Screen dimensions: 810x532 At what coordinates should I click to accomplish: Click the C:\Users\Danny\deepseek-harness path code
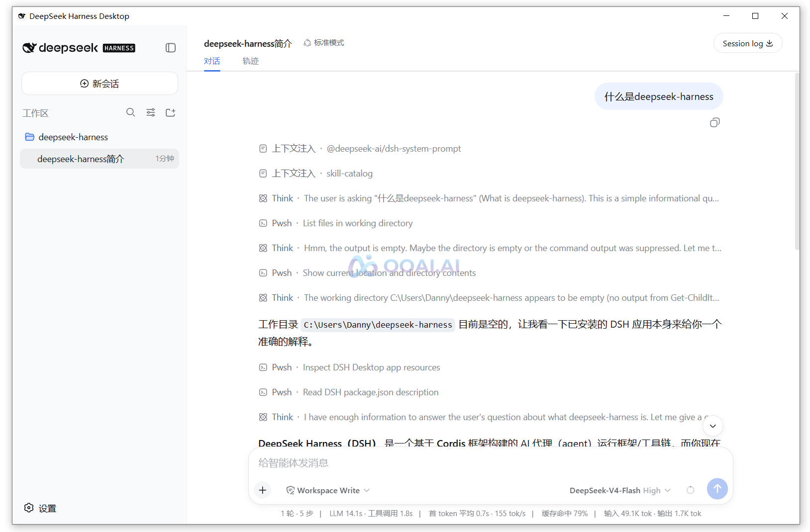[378, 325]
